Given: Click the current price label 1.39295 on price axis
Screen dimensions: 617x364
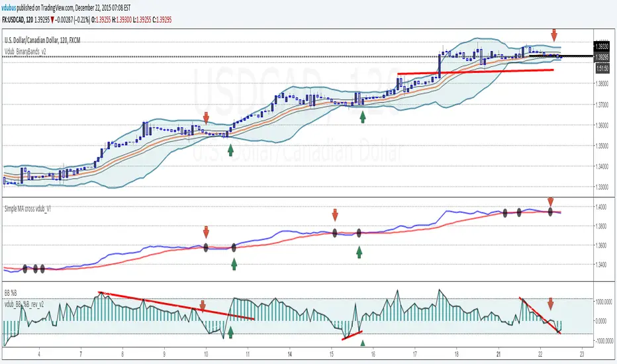Looking at the screenshot, I should coord(601,57).
